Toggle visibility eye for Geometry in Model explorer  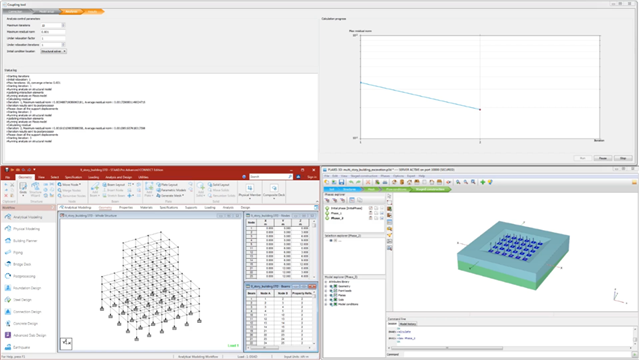coord(331,286)
